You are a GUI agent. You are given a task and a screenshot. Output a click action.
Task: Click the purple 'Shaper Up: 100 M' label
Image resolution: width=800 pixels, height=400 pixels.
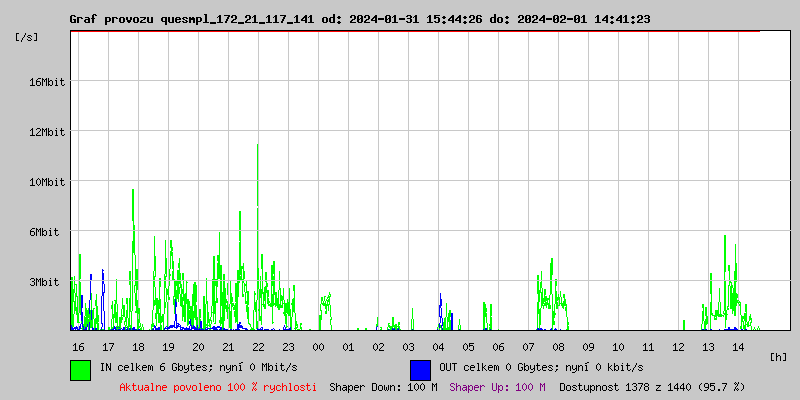coord(497,387)
